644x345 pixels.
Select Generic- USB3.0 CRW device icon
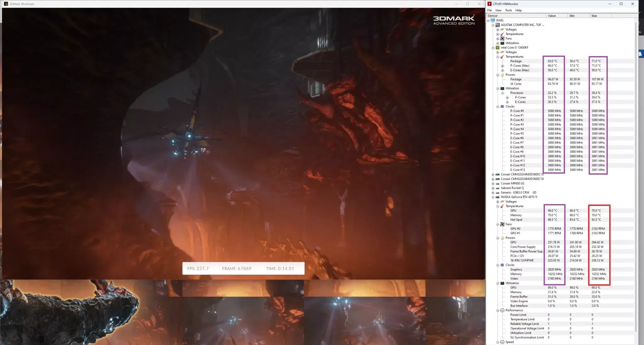click(x=497, y=192)
